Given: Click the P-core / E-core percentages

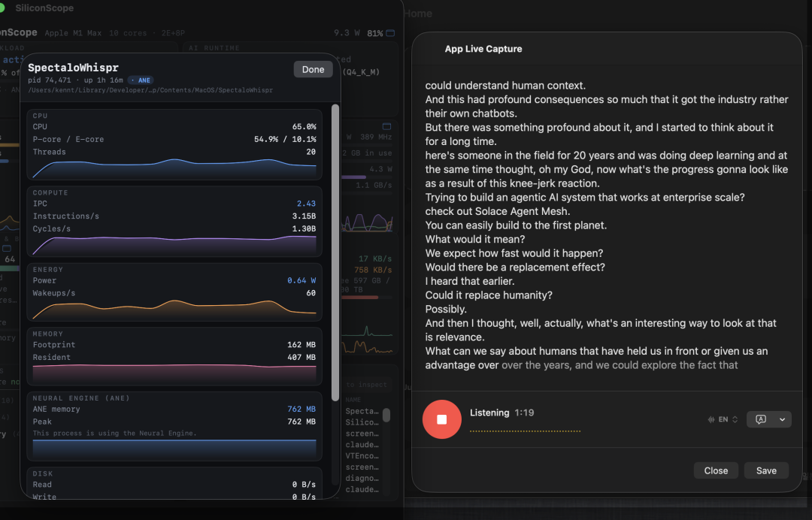Looking at the screenshot, I should [x=285, y=139].
